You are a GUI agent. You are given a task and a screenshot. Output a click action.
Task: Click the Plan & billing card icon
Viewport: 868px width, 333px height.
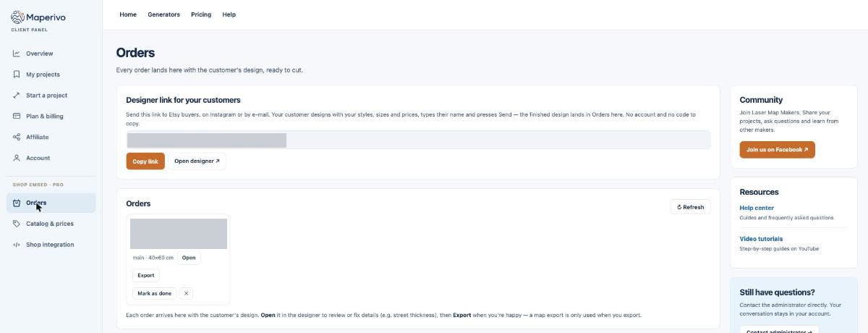point(17,117)
